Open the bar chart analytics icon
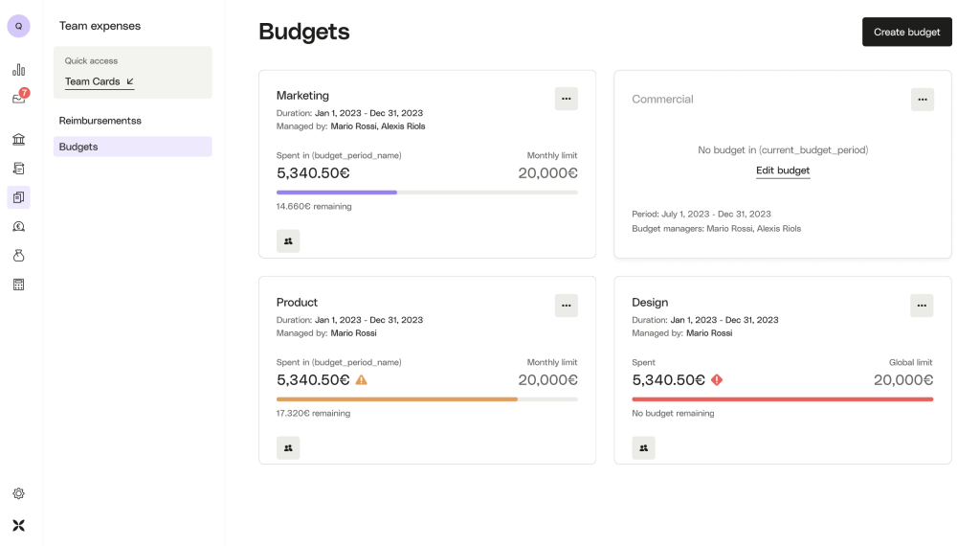The width and height of the screenshot is (980, 546). click(x=18, y=70)
